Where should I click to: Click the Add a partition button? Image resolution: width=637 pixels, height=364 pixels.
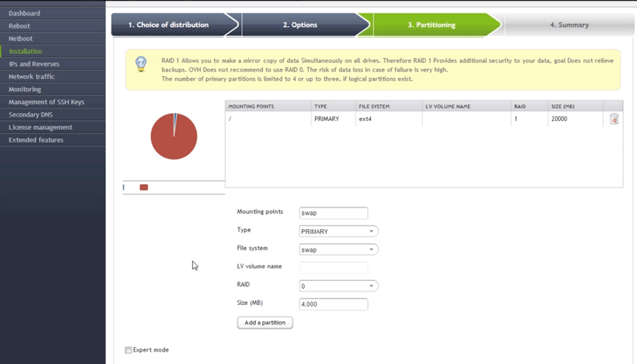click(265, 322)
